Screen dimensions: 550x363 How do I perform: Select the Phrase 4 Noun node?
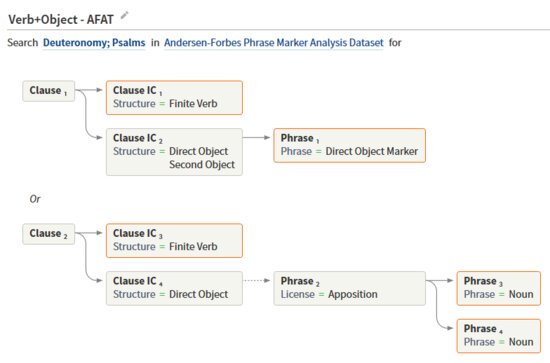pos(499,336)
